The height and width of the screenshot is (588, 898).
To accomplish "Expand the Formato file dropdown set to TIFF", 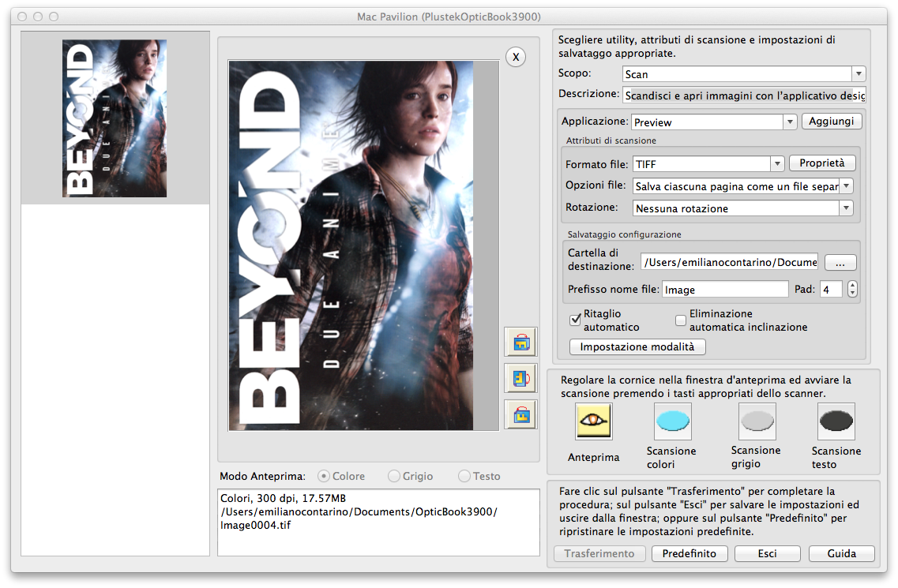I will coord(777,163).
